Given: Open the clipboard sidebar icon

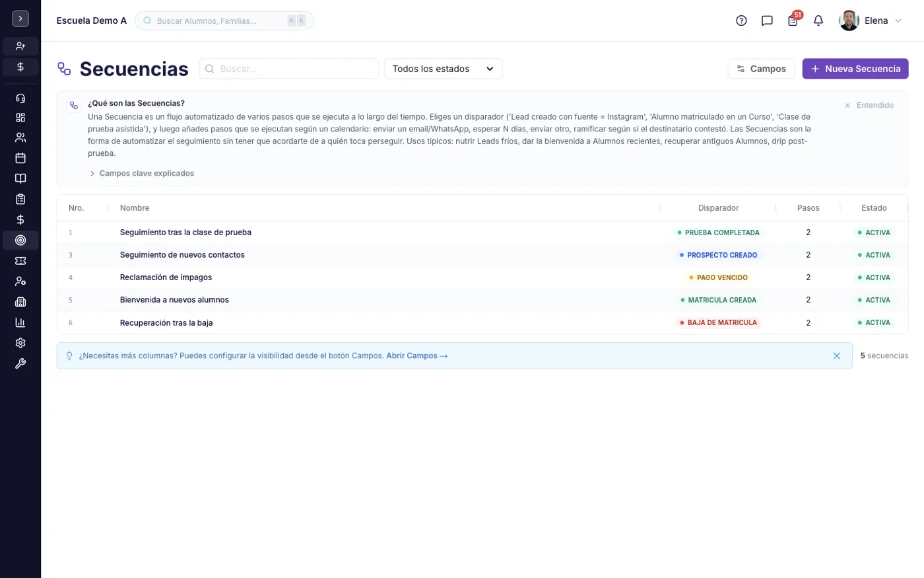Looking at the screenshot, I should [20, 199].
